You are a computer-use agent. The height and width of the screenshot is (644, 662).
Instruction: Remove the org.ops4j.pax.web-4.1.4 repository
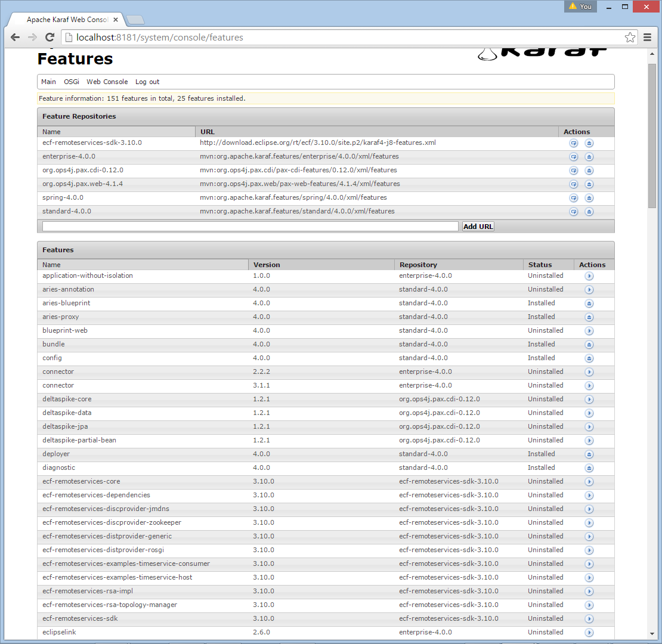(x=589, y=184)
